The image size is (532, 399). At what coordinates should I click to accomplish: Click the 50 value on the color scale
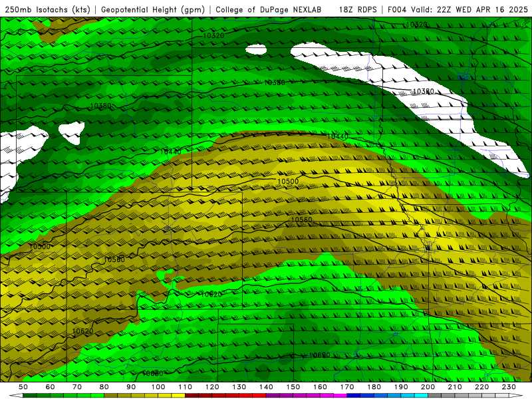pyautogui.click(x=23, y=387)
